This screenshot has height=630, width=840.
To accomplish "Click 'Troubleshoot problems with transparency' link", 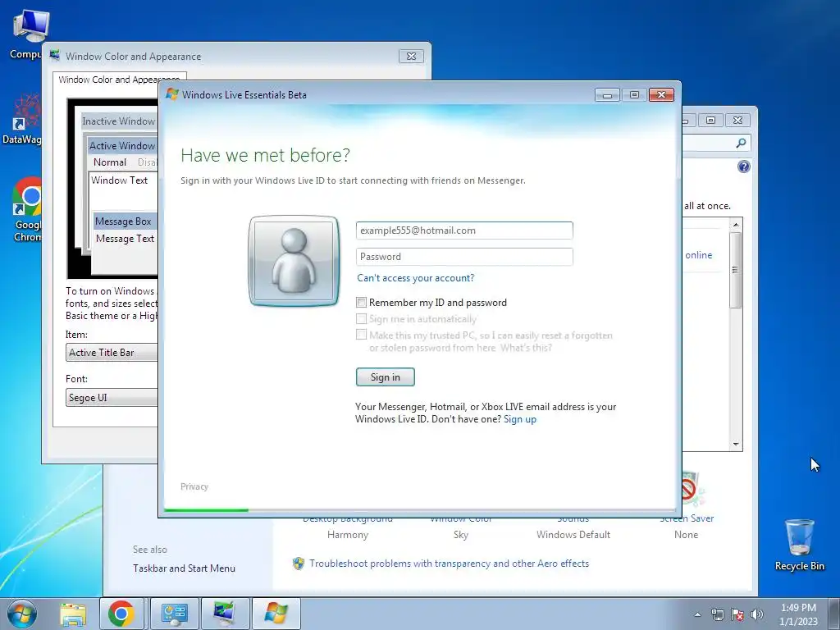I will point(449,564).
